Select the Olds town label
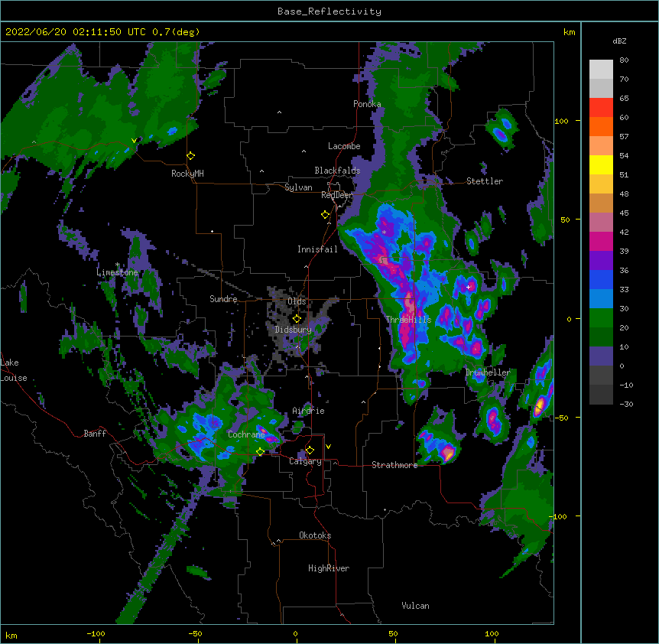The height and width of the screenshot is (644, 659). pos(297,301)
